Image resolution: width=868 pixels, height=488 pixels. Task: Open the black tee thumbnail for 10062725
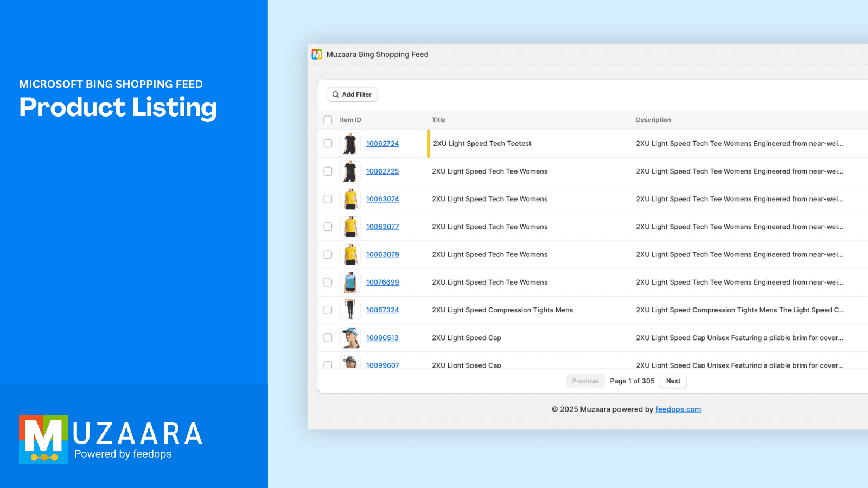350,171
